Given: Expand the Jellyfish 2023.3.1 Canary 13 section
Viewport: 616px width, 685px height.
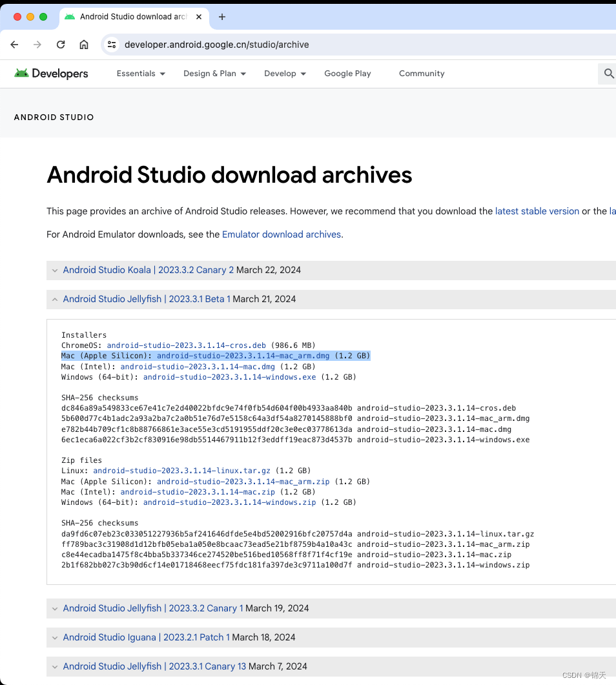Looking at the screenshot, I should click(55, 667).
